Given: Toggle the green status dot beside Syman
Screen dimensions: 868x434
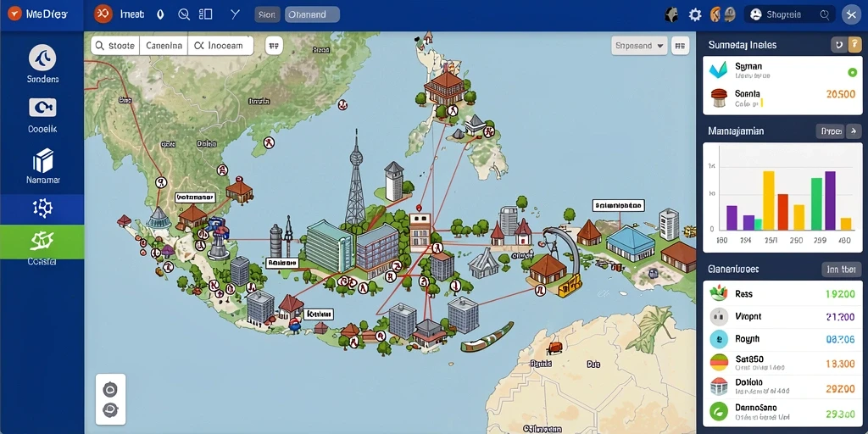Looking at the screenshot, I should point(852,72).
